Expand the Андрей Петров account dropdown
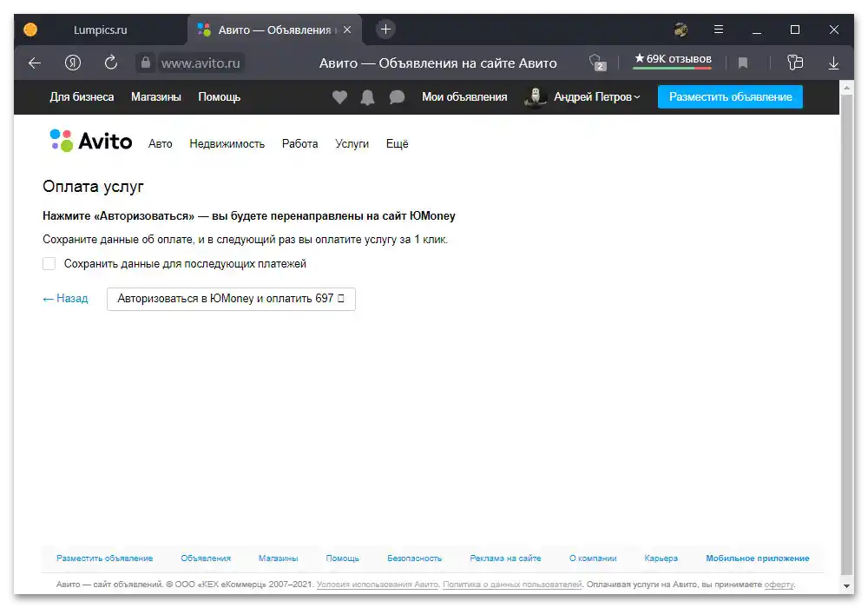The image size is (868, 608). pos(597,97)
